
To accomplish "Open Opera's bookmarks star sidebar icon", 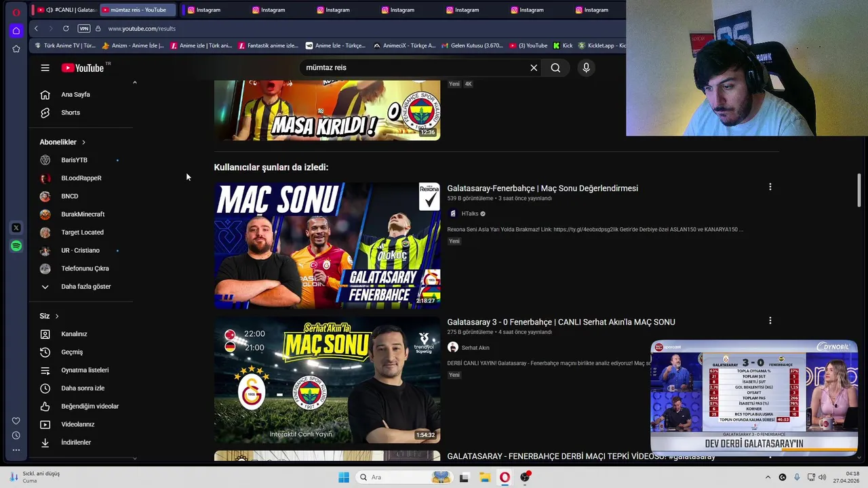I will 16,49.
